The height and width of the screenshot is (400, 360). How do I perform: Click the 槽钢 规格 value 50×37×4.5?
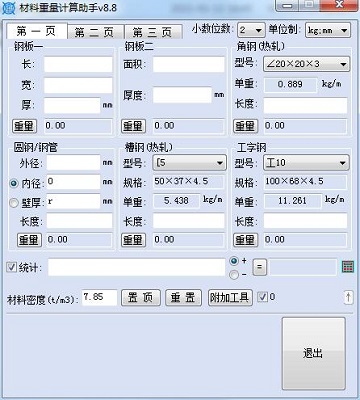[x=188, y=182]
